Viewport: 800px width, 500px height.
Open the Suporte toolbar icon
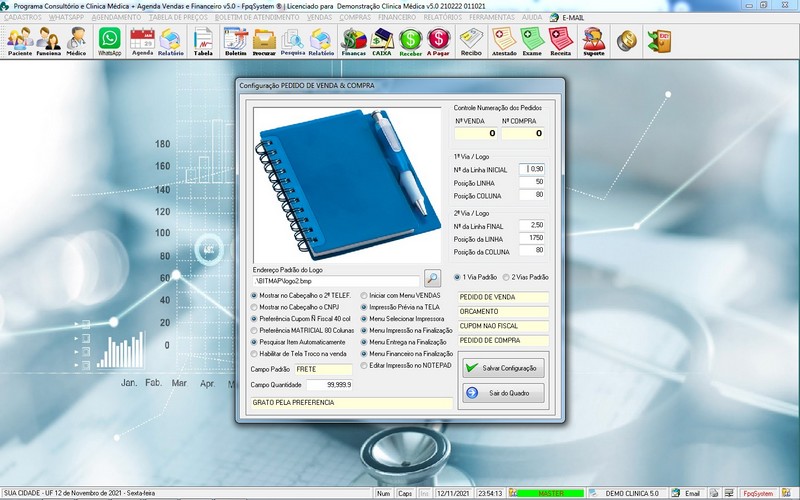click(x=594, y=41)
